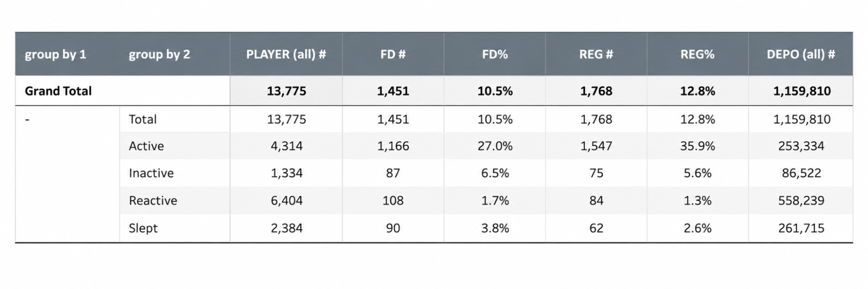The width and height of the screenshot is (868, 289).
Task: Select the 'Reactive' row label
Action: (x=153, y=200)
